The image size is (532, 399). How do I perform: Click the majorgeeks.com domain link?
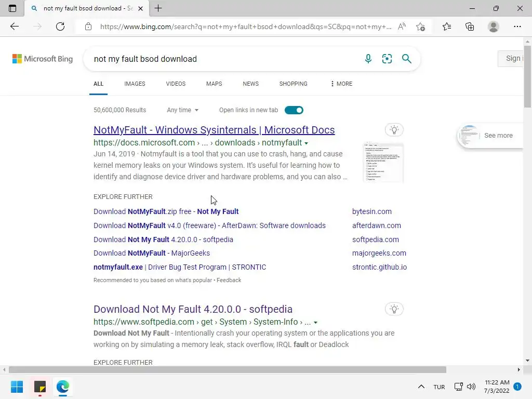point(379,253)
